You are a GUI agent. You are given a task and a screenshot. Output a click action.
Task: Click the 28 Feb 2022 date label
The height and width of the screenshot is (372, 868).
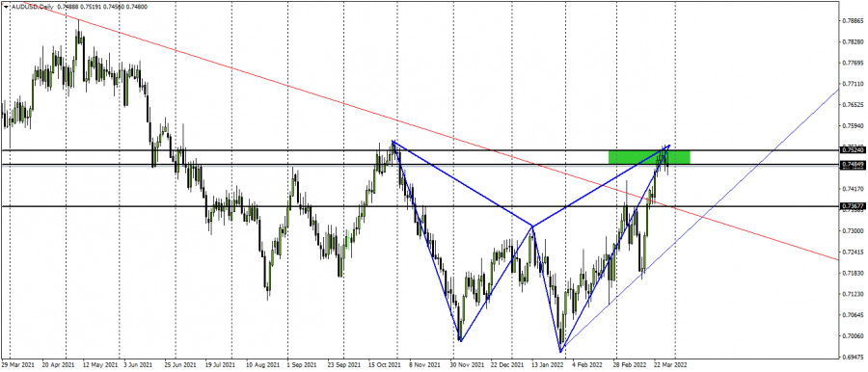(x=631, y=366)
